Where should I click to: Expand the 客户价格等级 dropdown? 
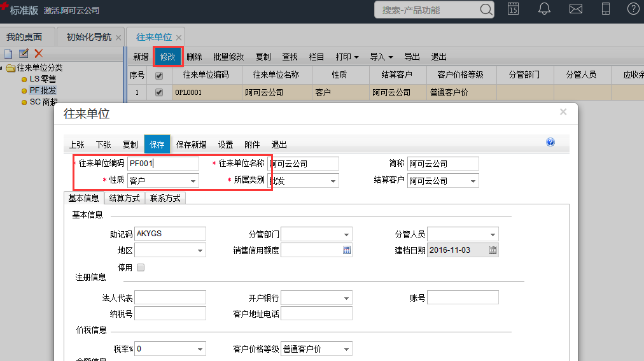tap(346, 349)
